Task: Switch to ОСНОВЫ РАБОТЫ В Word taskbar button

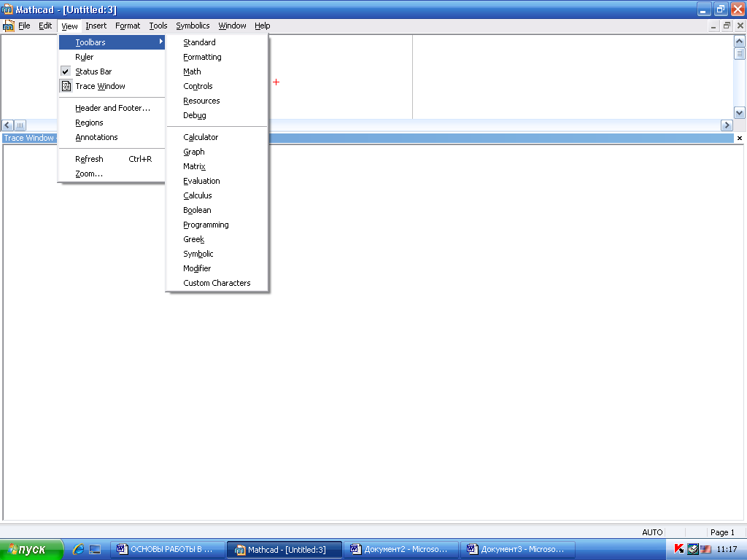Action: [x=169, y=549]
